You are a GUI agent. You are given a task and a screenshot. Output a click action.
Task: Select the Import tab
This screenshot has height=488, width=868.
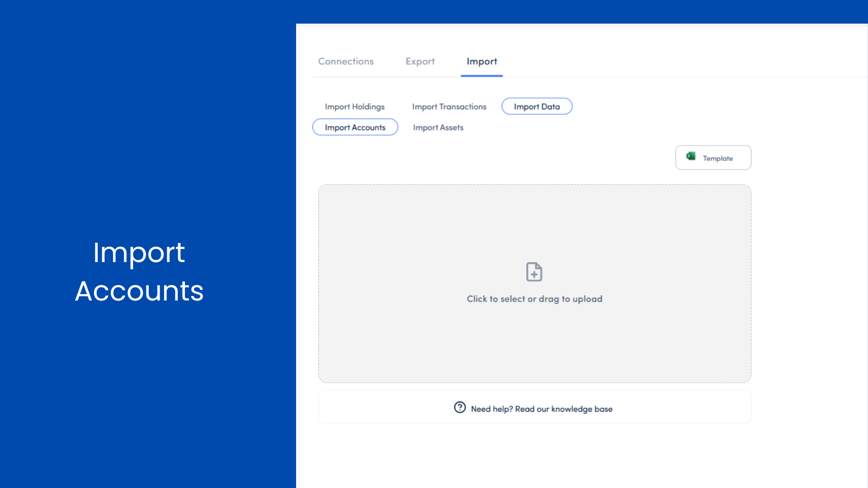click(x=481, y=61)
